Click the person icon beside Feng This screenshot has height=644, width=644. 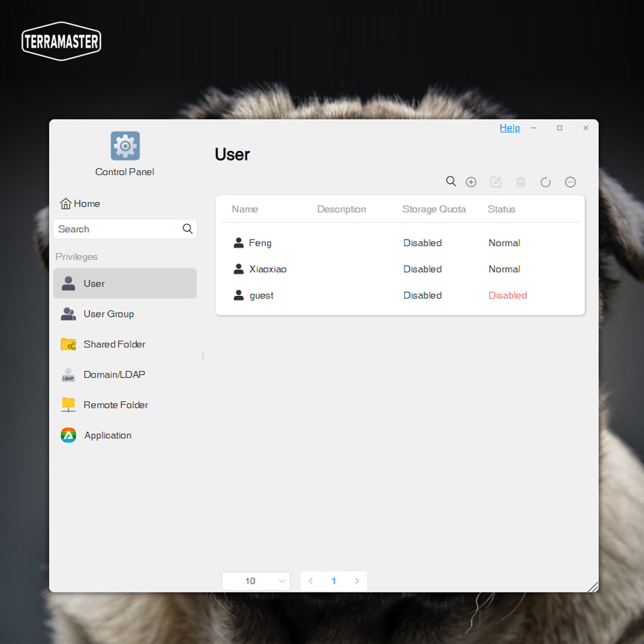238,243
